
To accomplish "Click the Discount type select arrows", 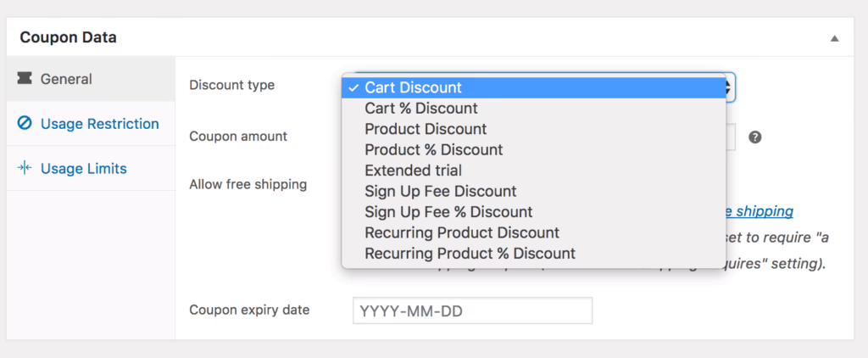I will [727, 87].
